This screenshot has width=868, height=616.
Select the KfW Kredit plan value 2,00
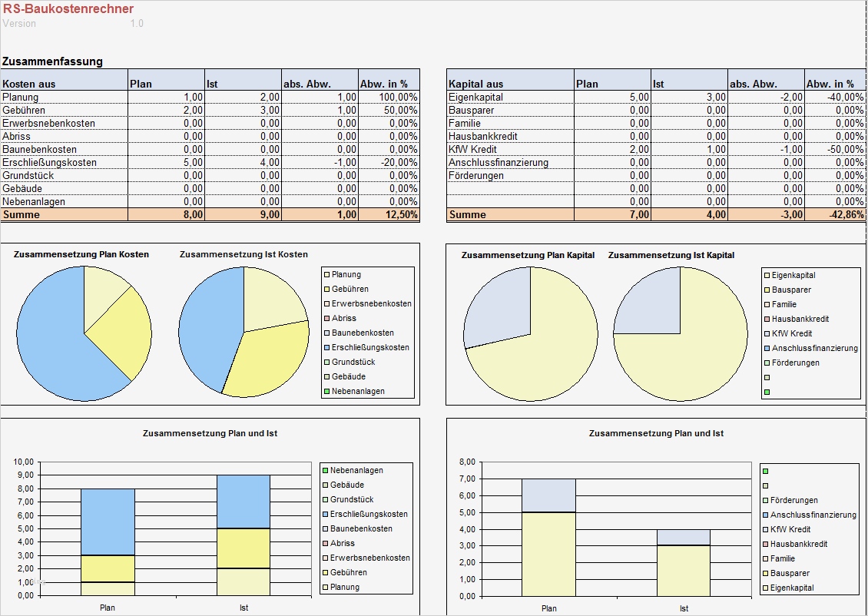[638, 149]
